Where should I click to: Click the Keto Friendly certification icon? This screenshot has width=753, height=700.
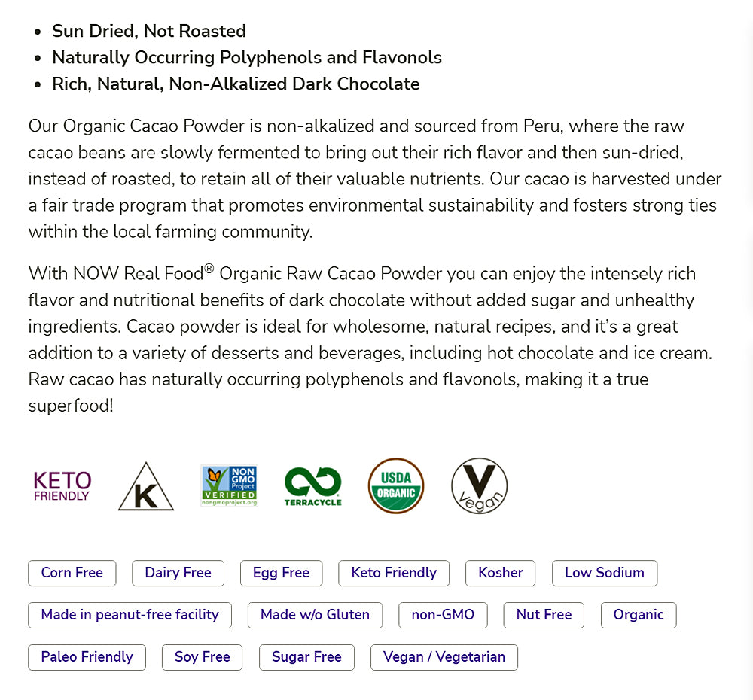tap(62, 486)
